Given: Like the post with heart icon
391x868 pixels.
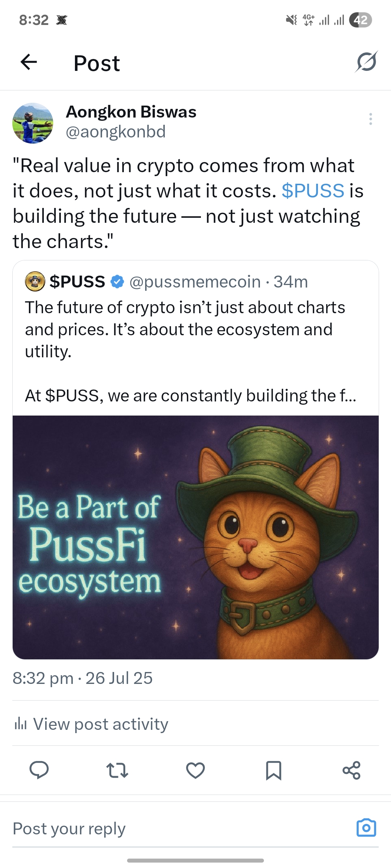Looking at the screenshot, I should point(195,770).
